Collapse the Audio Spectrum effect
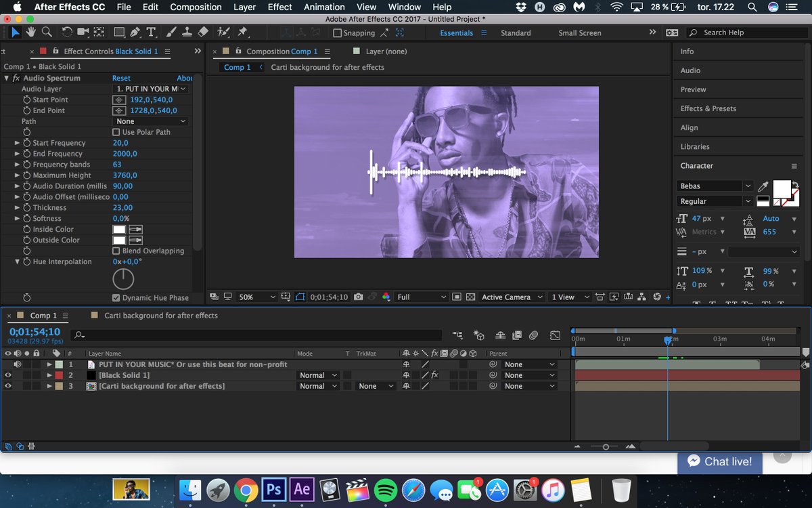Image resolution: width=812 pixels, height=508 pixels. (x=7, y=78)
